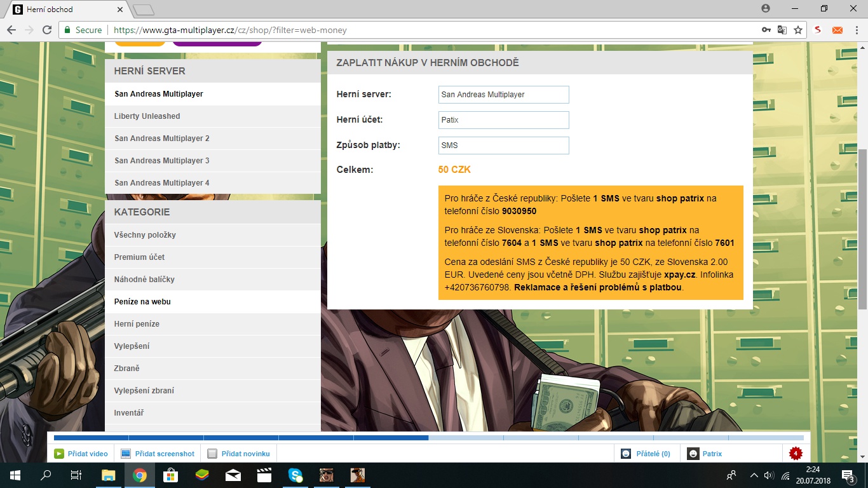Click the browser back arrow
This screenshot has width=868, height=488.
coord(11,30)
